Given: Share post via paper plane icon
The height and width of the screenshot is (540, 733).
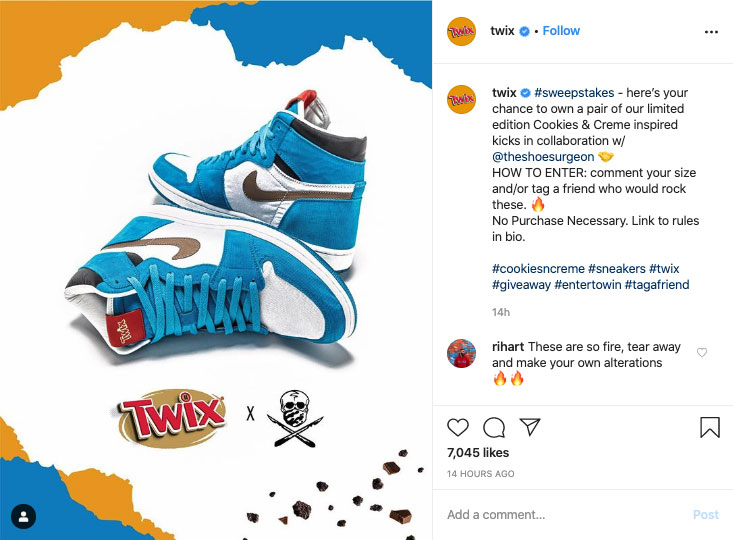Looking at the screenshot, I should click(x=530, y=427).
